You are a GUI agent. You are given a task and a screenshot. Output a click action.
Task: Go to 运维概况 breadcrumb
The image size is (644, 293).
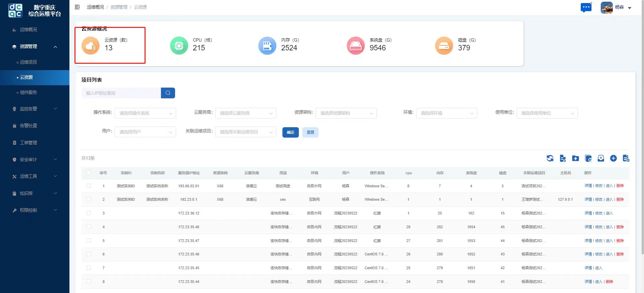click(95, 7)
